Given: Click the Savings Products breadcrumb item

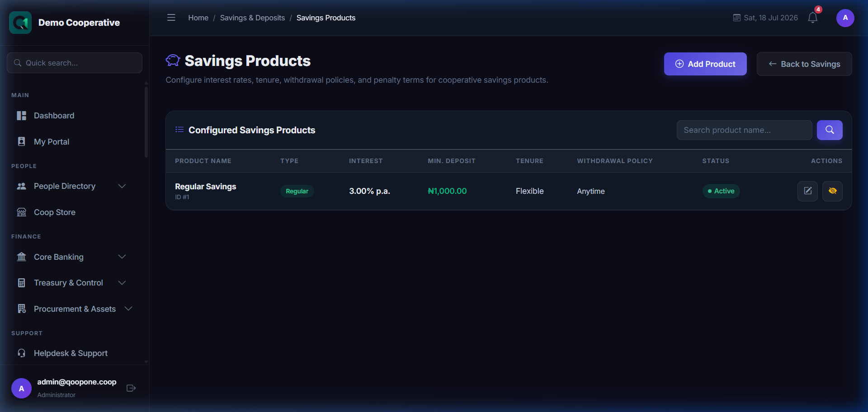Looking at the screenshot, I should 325,18.
